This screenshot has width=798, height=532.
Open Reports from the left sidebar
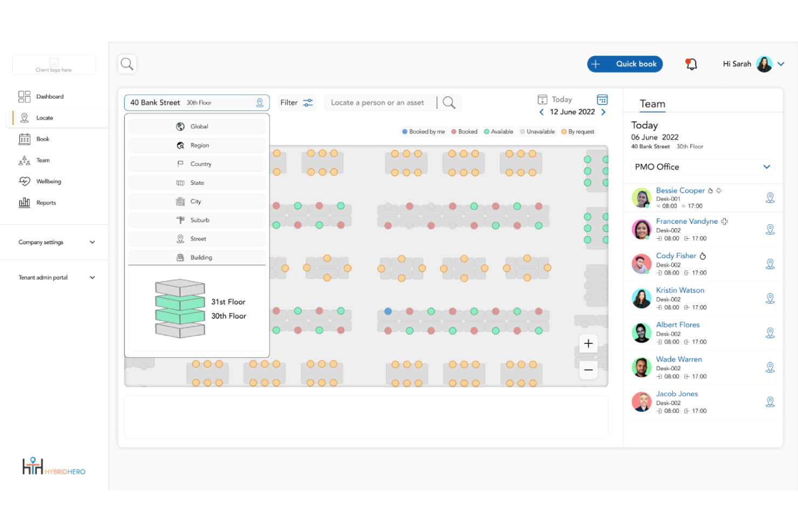click(x=45, y=202)
